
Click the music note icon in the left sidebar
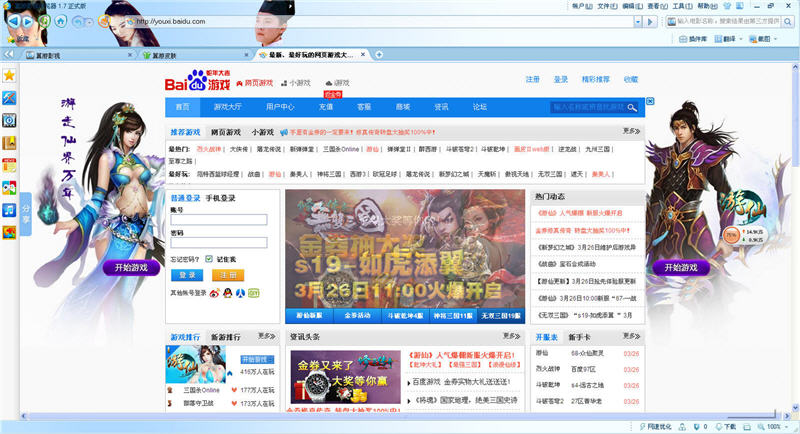pos(9,210)
